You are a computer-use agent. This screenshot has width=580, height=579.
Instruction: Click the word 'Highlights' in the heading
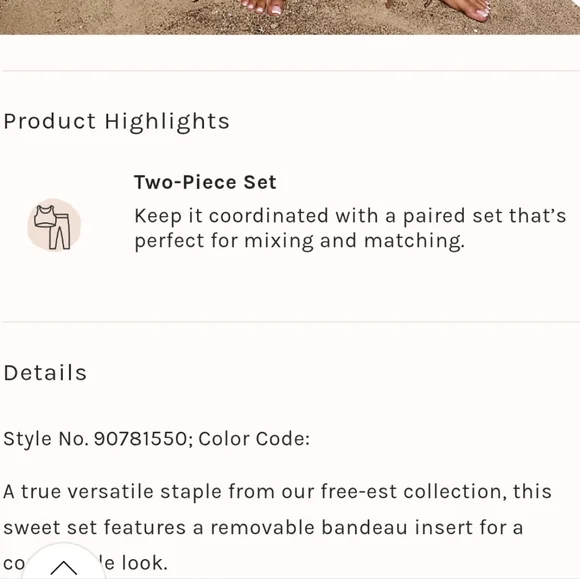pyautogui.click(x=167, y=122)
